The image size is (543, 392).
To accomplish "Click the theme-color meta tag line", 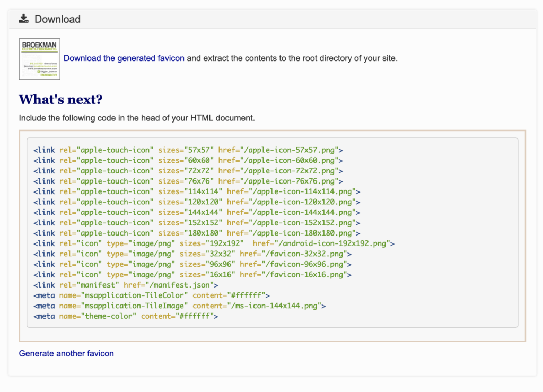I will coord(126,316).
